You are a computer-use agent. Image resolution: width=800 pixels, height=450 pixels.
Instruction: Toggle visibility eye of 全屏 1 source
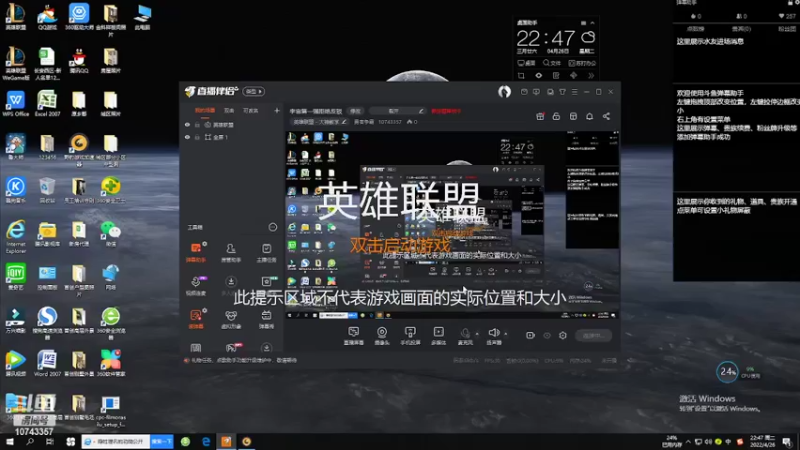[187, 137]
